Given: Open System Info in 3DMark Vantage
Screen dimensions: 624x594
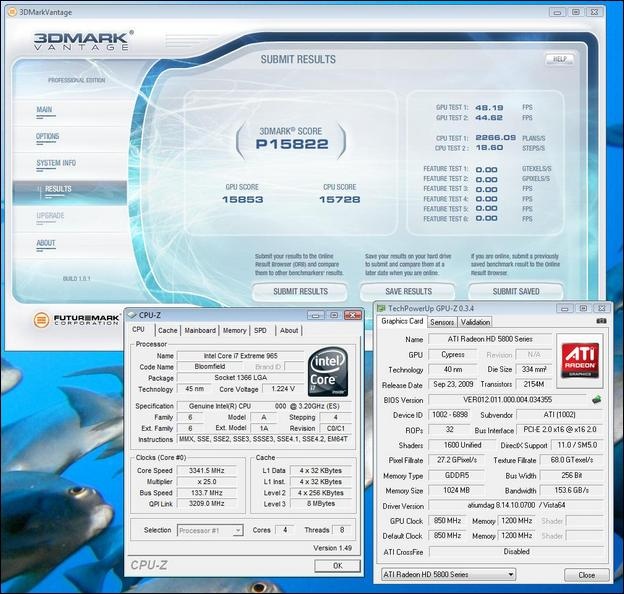Looking at the screenshot, I should pos(56,163).
